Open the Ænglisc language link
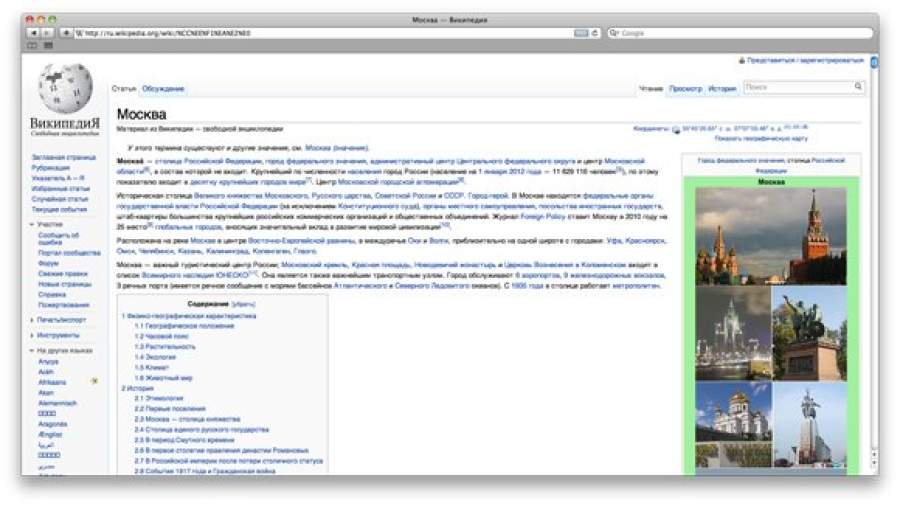Screen dimensions: 900x506 50,434
